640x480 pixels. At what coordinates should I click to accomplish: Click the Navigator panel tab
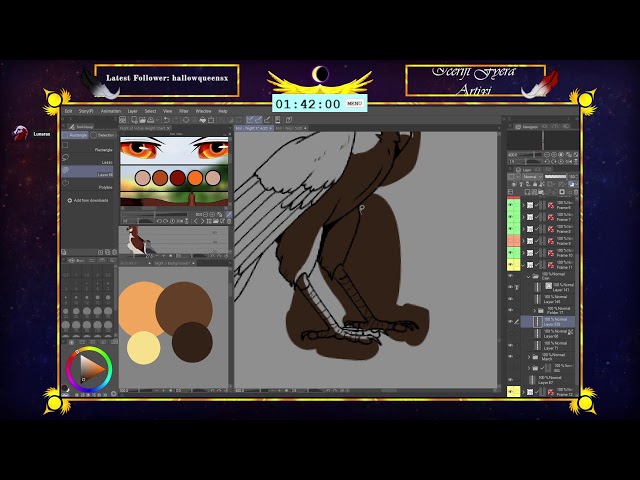(x=527, y=127)
